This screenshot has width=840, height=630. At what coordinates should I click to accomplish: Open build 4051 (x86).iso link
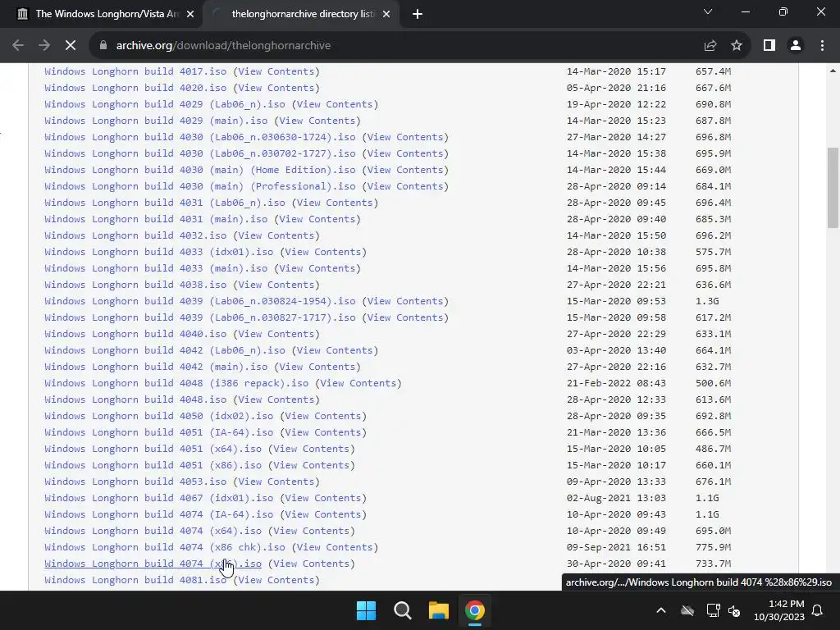153,466
